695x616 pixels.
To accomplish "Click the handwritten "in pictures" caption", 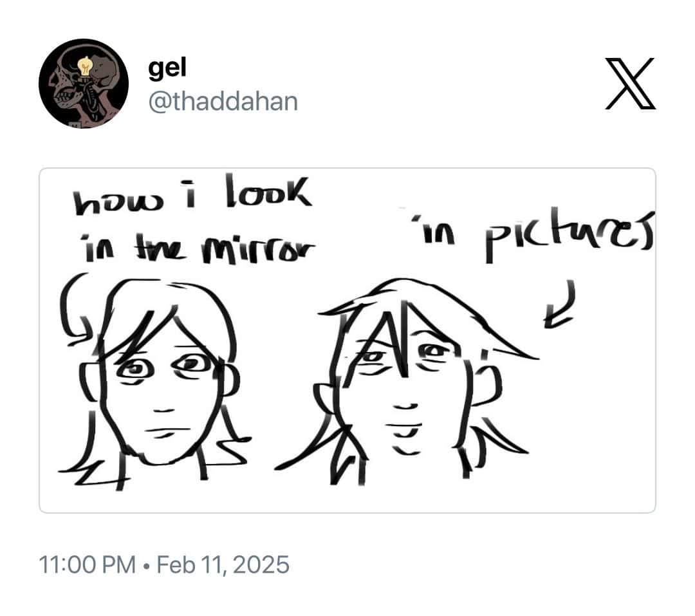I will [x=533, y=236].
